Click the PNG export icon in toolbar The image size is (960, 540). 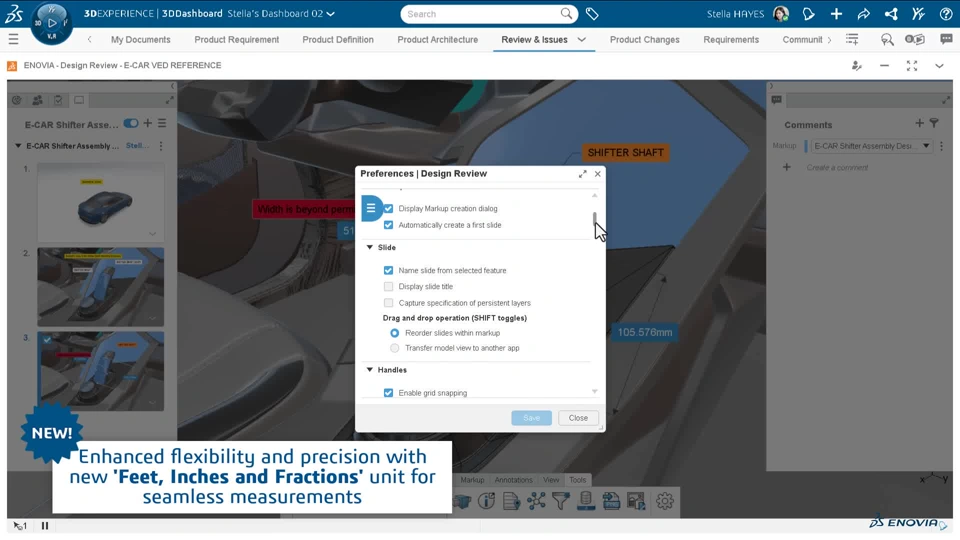(611, 501)
